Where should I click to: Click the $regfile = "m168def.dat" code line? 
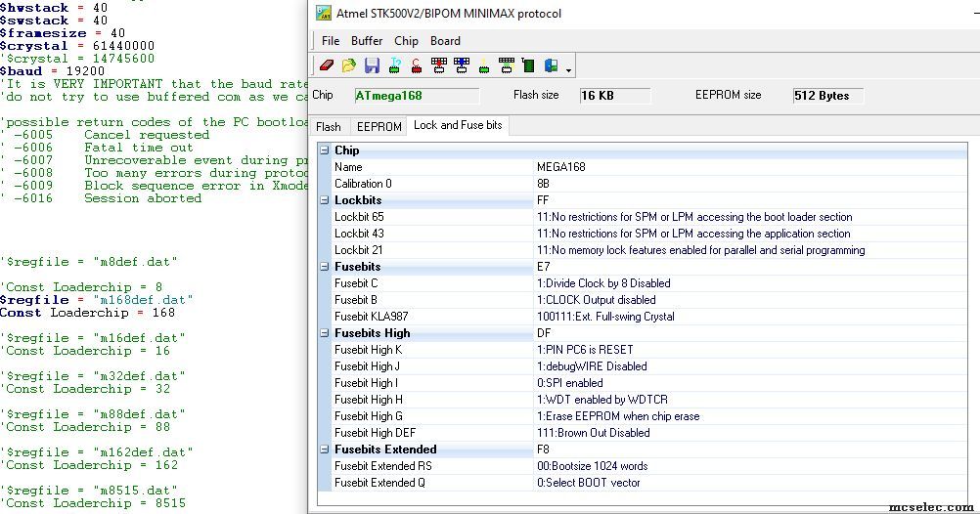pyautogui.click(x=97, y=300)
